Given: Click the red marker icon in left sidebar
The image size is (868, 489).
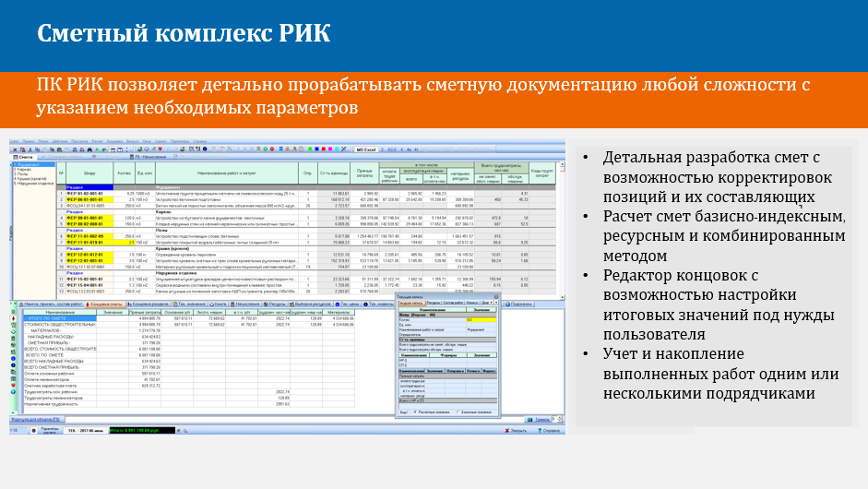Looking at the screenshot, I should pyautogui.click(x=13, y=318).
